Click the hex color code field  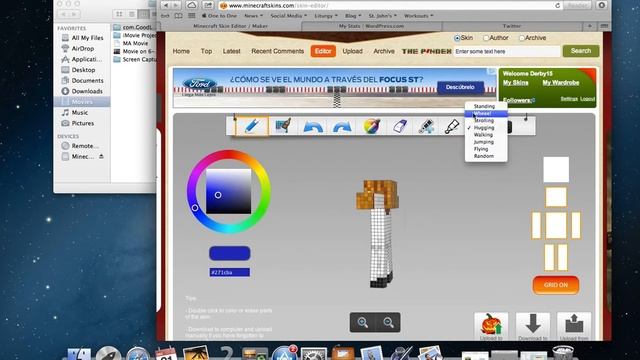coord(229,272)
